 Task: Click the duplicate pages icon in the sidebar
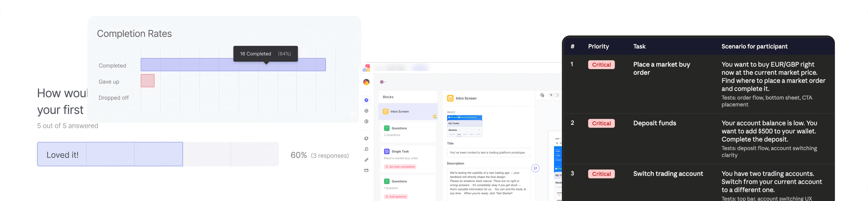366,138
